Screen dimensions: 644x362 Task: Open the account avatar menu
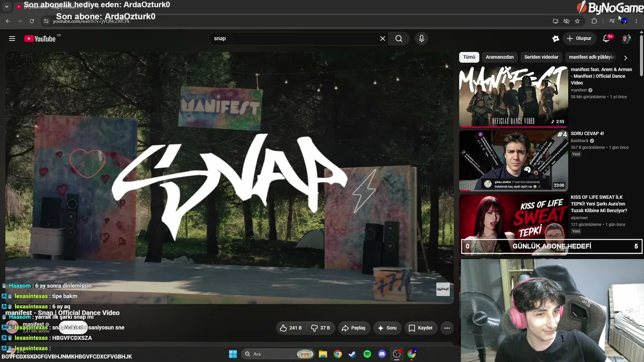626,39
